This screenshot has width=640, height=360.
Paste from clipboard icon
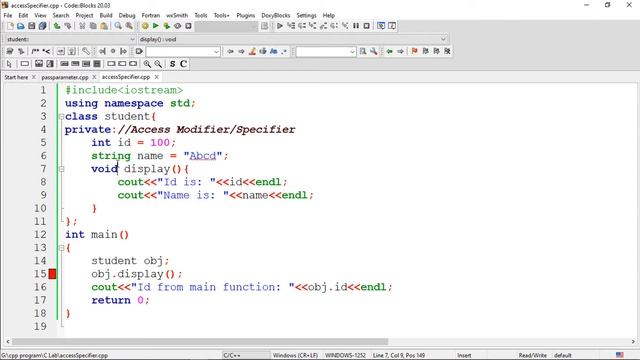pos(104,26)
